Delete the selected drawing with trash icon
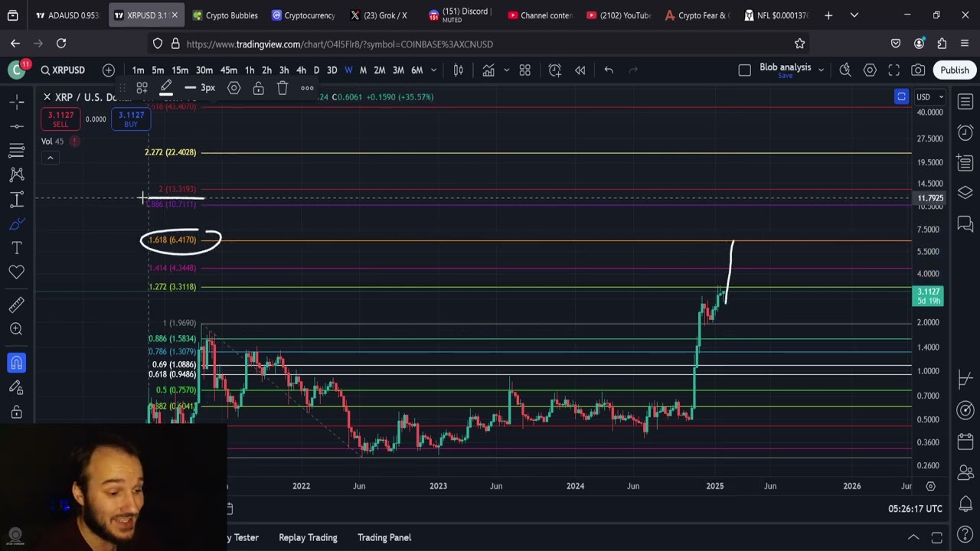 pyautogui.click(x=283, y=88)
